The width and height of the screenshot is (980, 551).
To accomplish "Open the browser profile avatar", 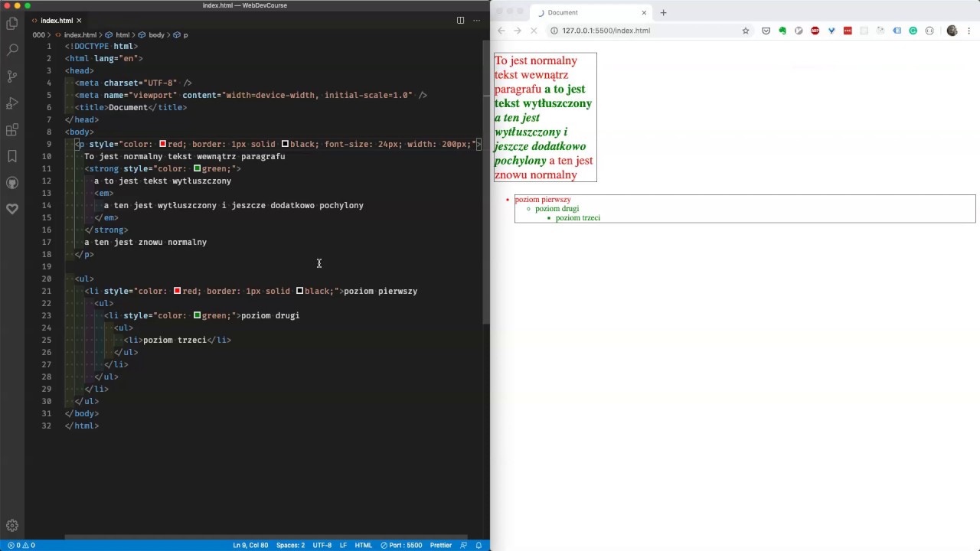I will (x=952, y=31).
